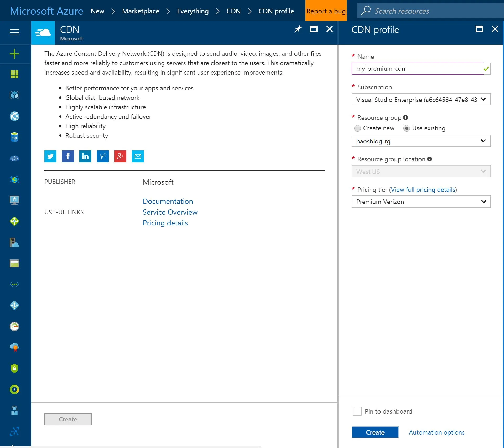Open View full pricing details link
Viewport: 504px width, 448px height.
423,189
